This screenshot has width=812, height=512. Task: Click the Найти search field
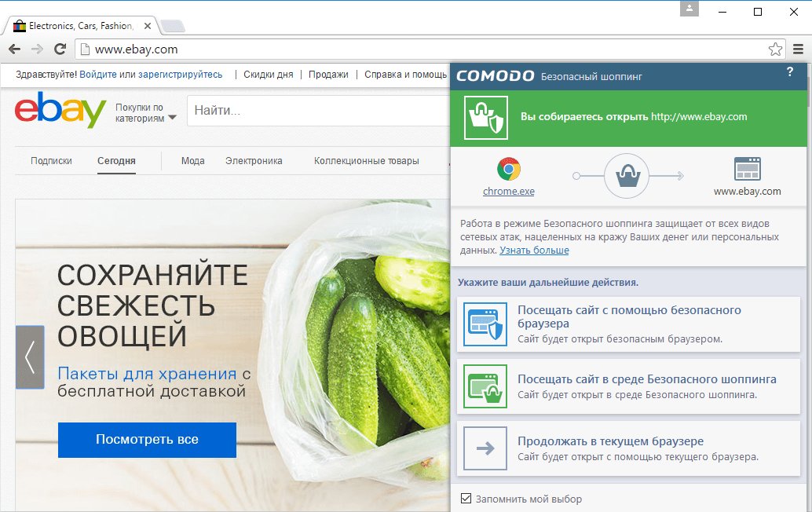(x=319, y=110)
